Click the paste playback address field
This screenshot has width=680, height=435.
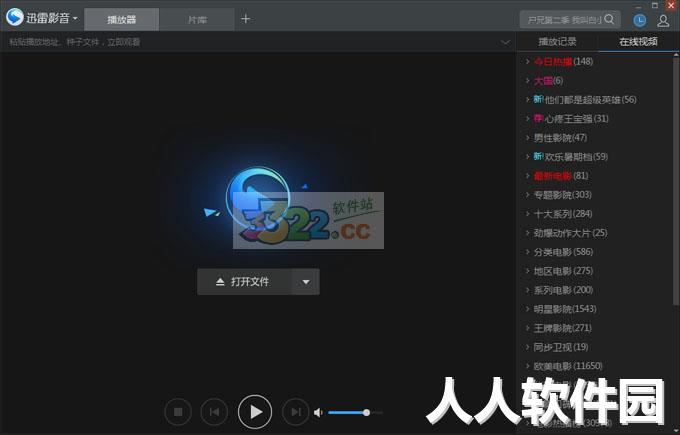point(252,42)
